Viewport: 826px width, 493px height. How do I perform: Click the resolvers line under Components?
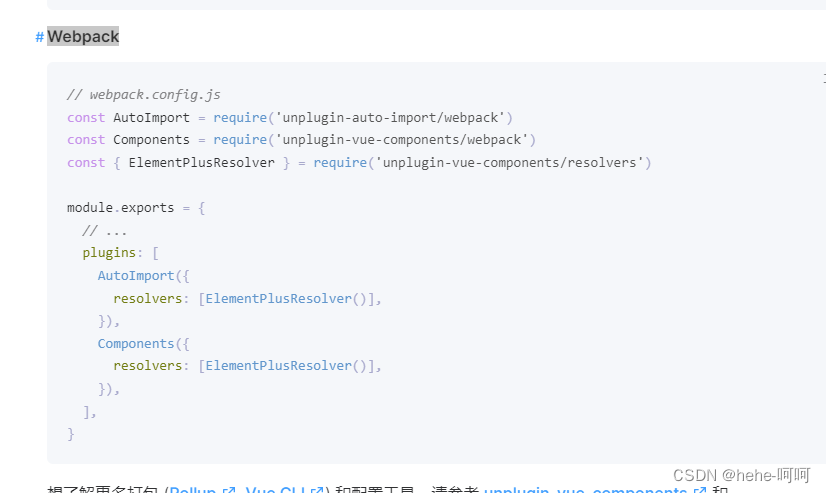[x=247, y=366]
